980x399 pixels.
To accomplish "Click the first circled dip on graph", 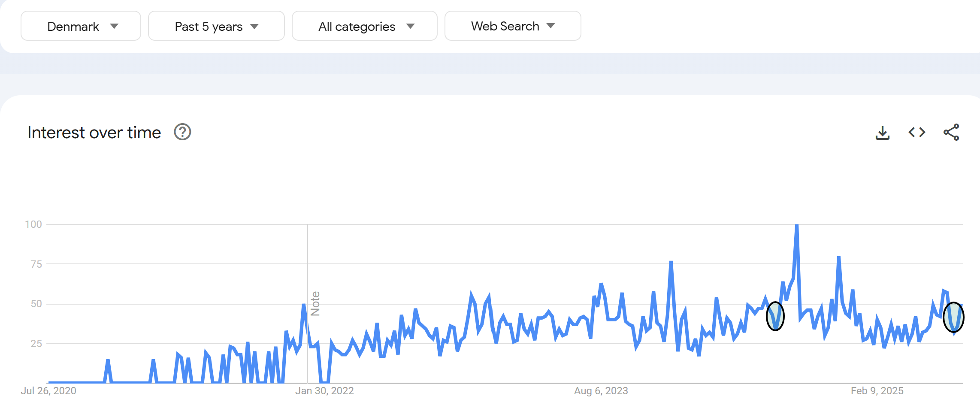I will coord(775,316).
